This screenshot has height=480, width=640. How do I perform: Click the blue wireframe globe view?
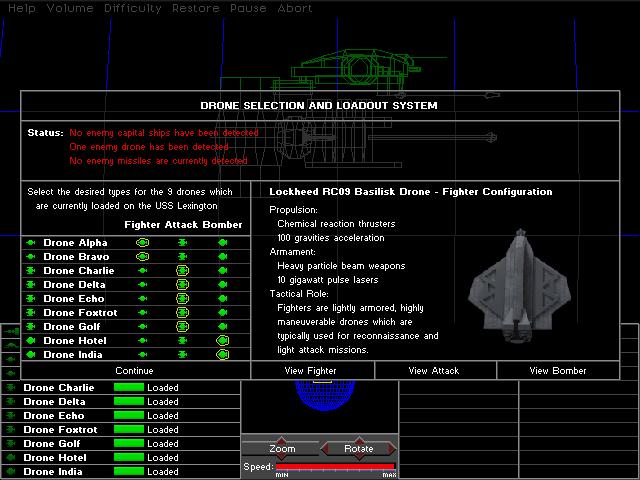point(325,394)
